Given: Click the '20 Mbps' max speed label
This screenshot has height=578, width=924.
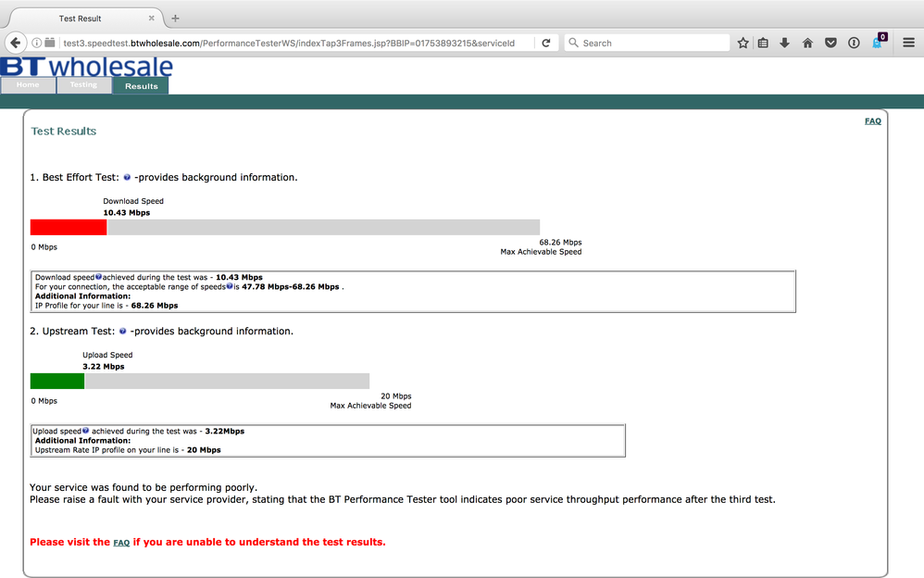Looking at the screenshot, I should 396,396.
